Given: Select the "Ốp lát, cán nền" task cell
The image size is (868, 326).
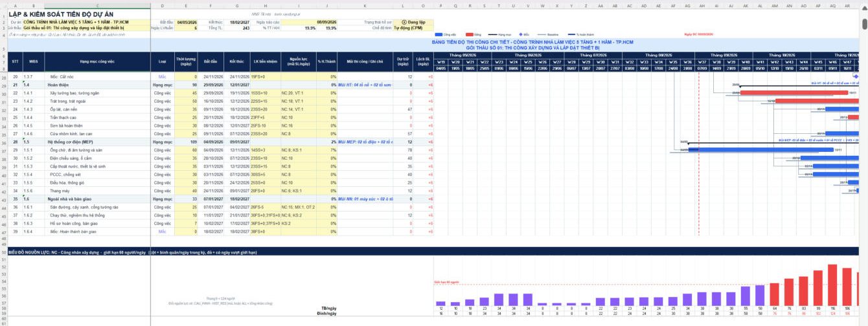Looking at the screenshot, I should [x=98, y=109].
